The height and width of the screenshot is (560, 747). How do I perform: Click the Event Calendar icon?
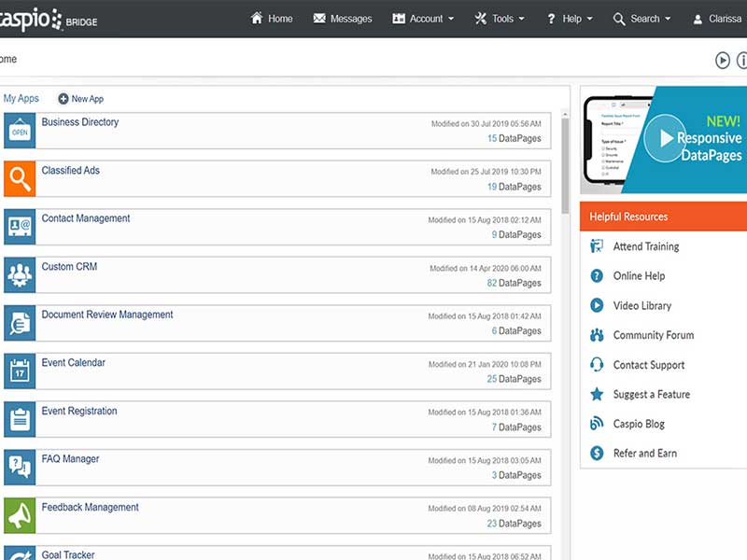point(20,371)
